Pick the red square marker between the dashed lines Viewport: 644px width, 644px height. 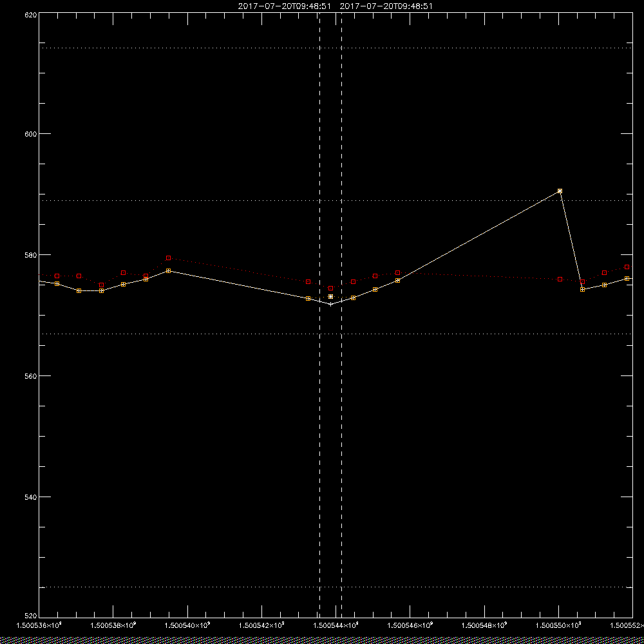pyautogui.click(x=330, y=289)
